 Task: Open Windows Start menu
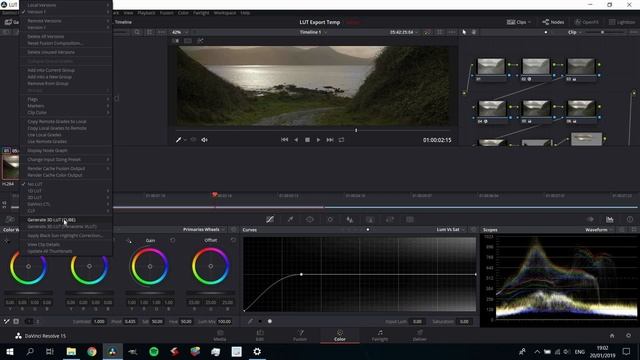[9, 351]
